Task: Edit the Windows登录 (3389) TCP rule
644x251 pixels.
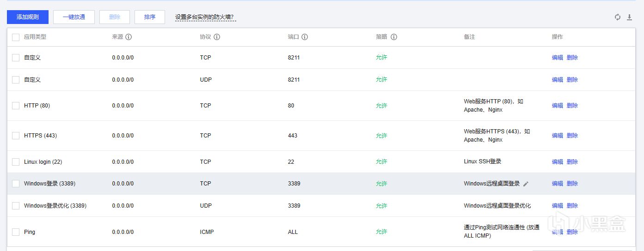Action: 557,184
